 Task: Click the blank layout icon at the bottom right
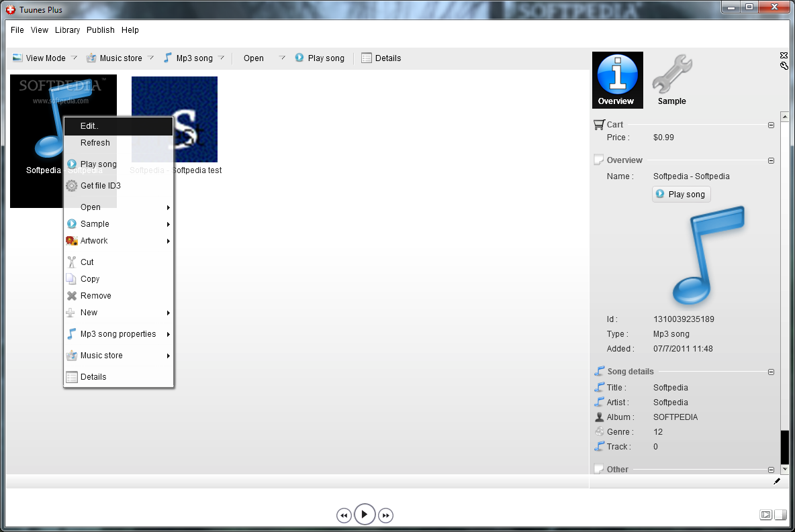[x=780, y=515]
